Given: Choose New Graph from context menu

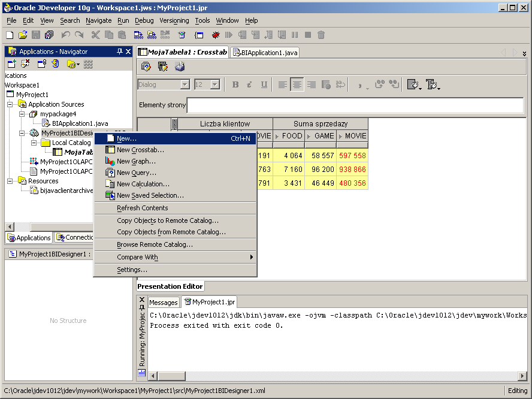Looking at the screenshot, I should pyautogui.click(x=175, y=162).
